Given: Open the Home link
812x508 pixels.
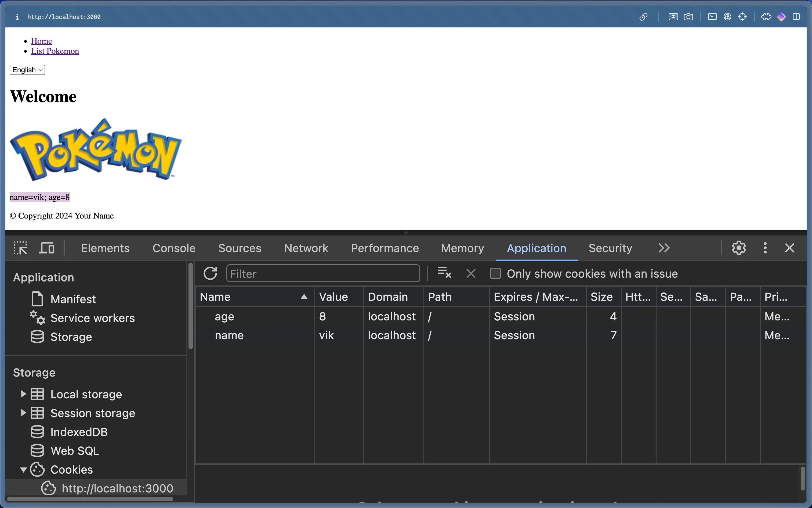Looking at the screenshot, I should coord(42,41).
